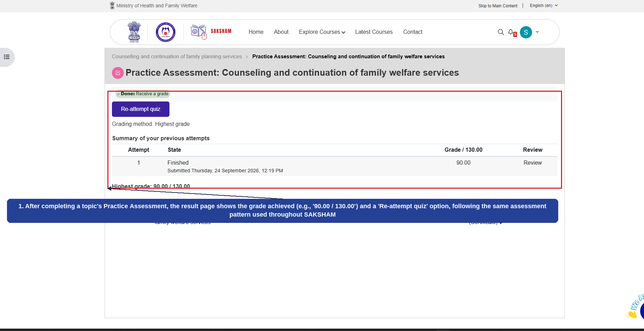The image size is (644, 331).
Task: Open the Latest Courses menu item
Action: pos(374,32)
